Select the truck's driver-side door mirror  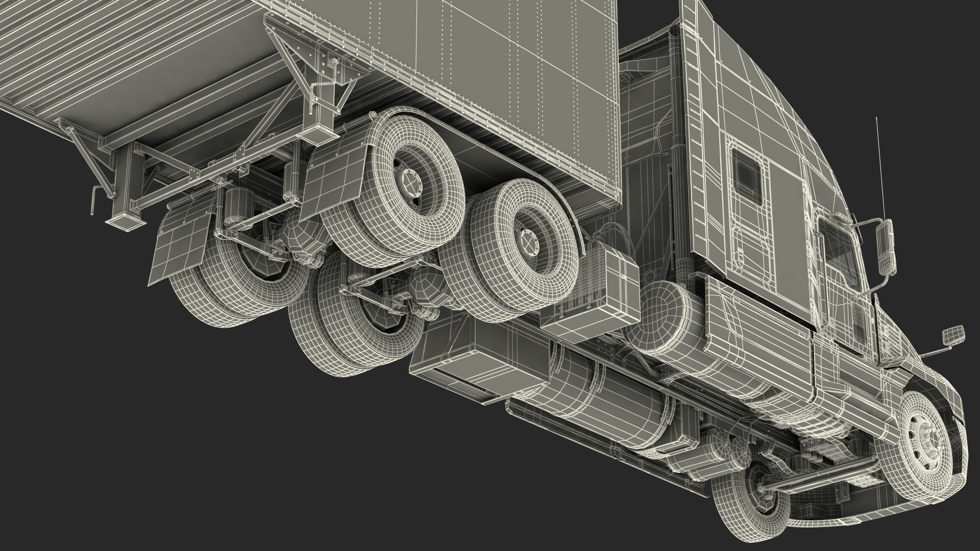pyautogui.click(x=886, y=248)
